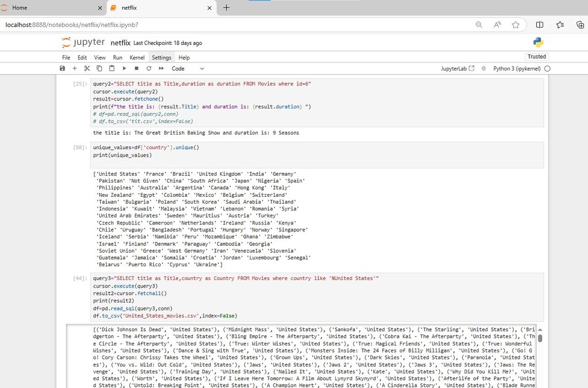Viewport: 588px width, 388px height.
Task: Open the Run menu
Action: click(x=118, y=57)
